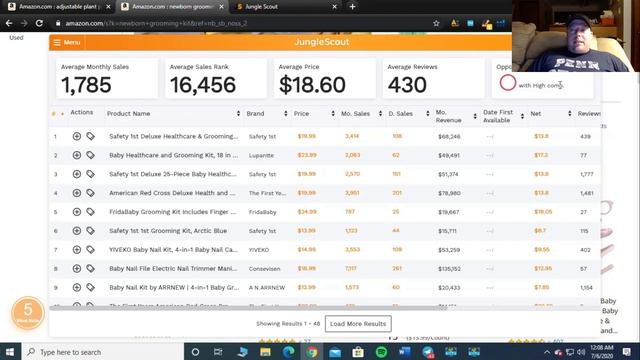
Task: Open FridaBaby Grooming Kit product link
Action: point(173,212)
